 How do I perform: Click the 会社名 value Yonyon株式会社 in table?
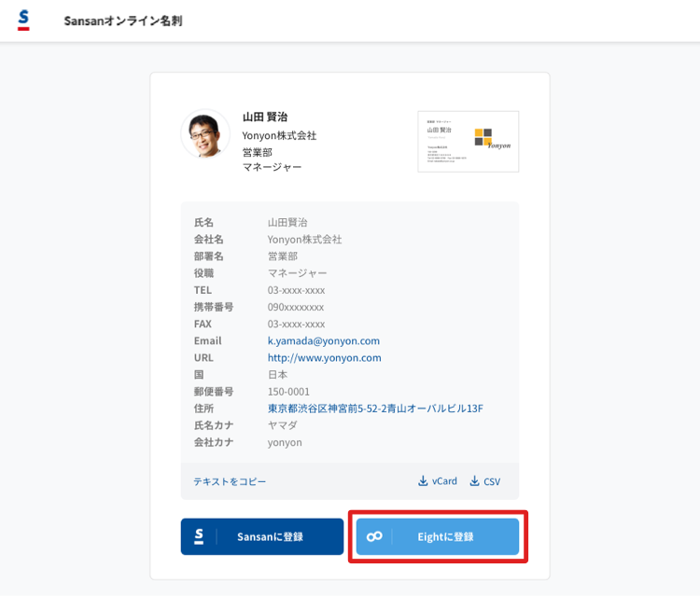pos(305,240)
